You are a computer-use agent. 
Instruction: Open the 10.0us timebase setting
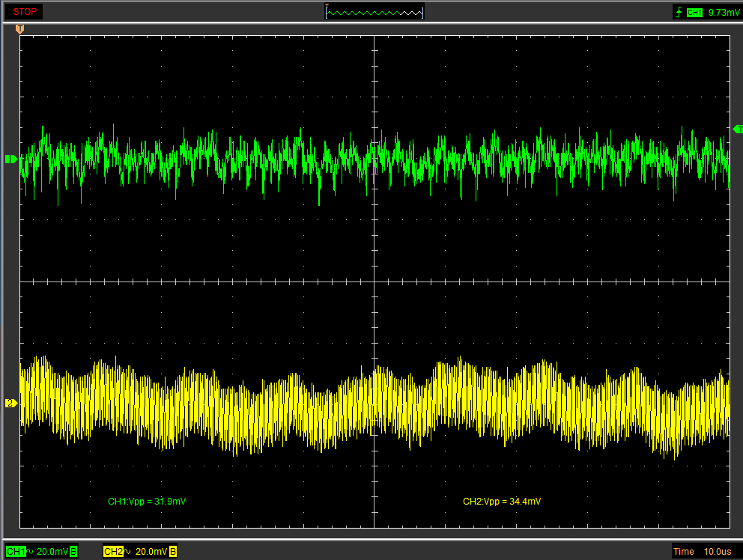click(x=717, y=552)
